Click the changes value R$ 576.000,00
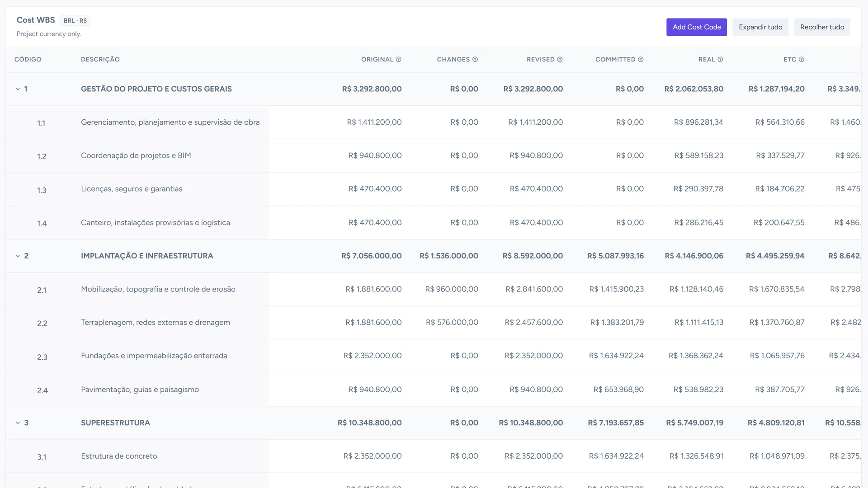The image size is (868, 488). 452,323
